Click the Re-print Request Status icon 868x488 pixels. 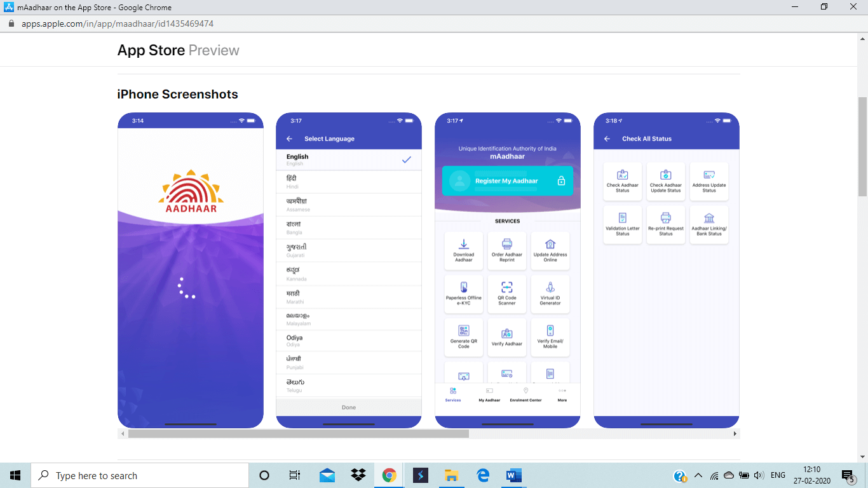click(665, 219)
